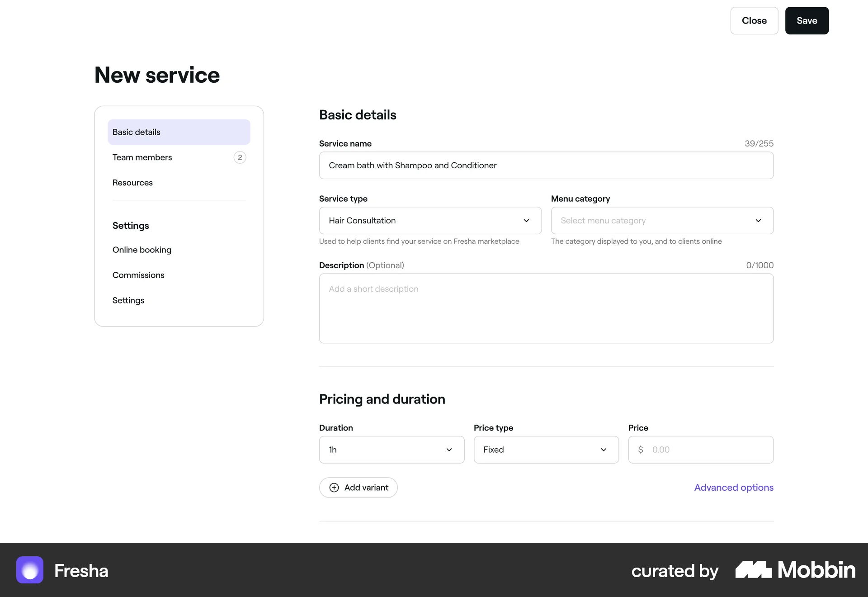Open the Menu category selector
Image resolution: width=868 pixels, height=597 pixels.
(662, 221)
